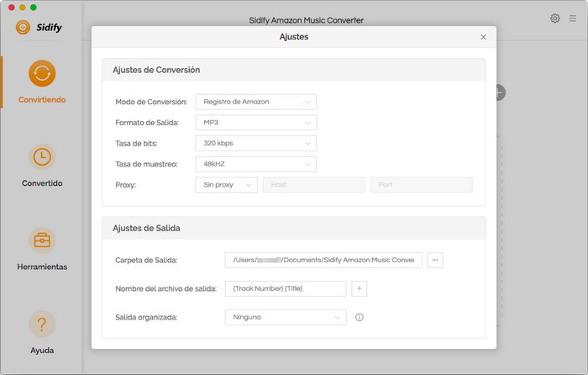Click the Tasa de bits label
Screen dimensions: 588x375
point(136,144)
